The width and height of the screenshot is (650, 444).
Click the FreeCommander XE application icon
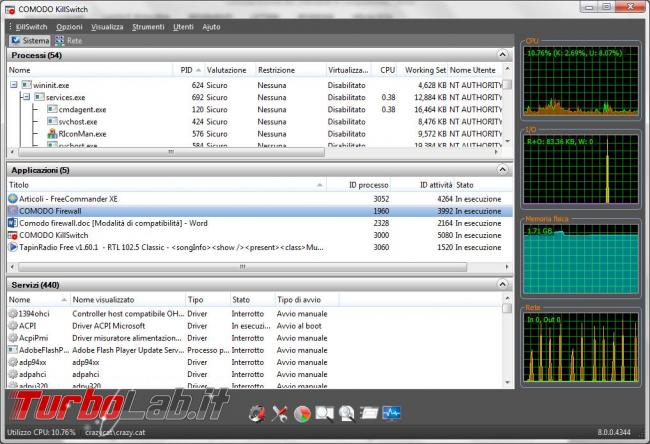(x=13, y=199)
